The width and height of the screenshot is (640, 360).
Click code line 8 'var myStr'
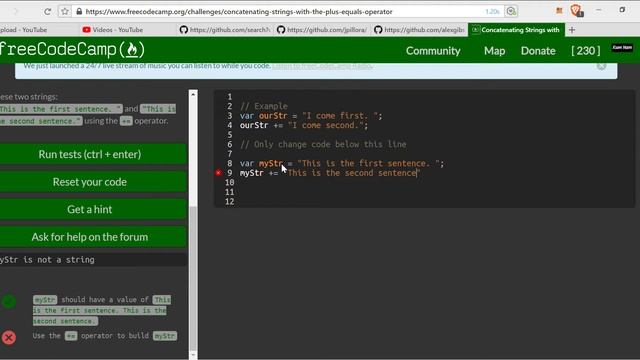point(342,164)
